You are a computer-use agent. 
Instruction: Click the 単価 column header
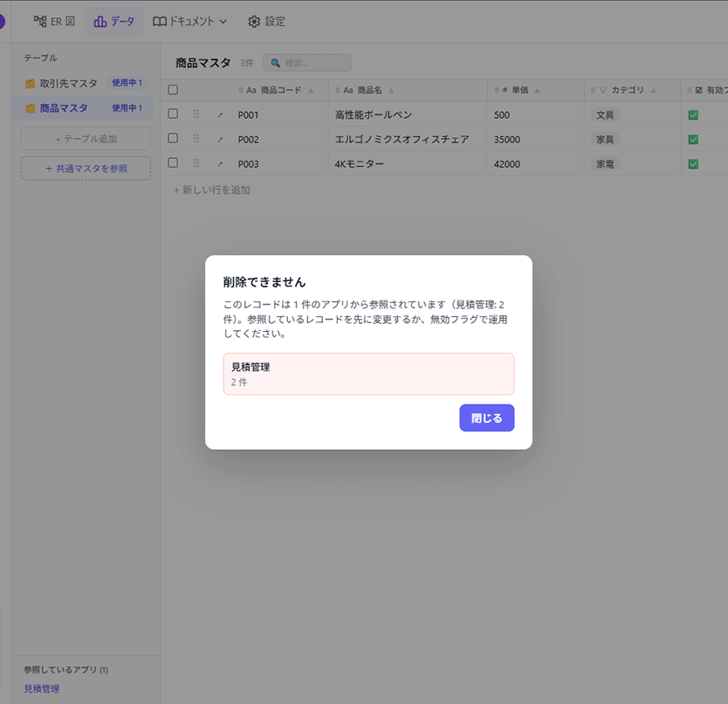(536, 90)
